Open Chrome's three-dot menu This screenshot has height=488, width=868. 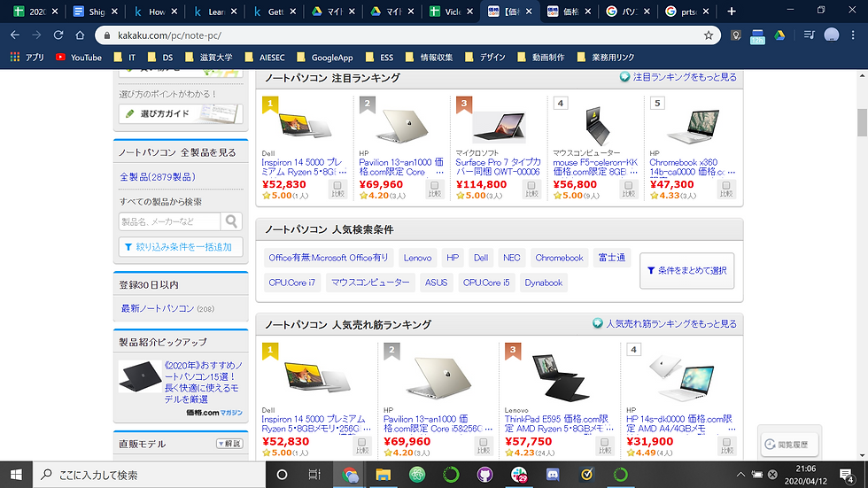853,35
